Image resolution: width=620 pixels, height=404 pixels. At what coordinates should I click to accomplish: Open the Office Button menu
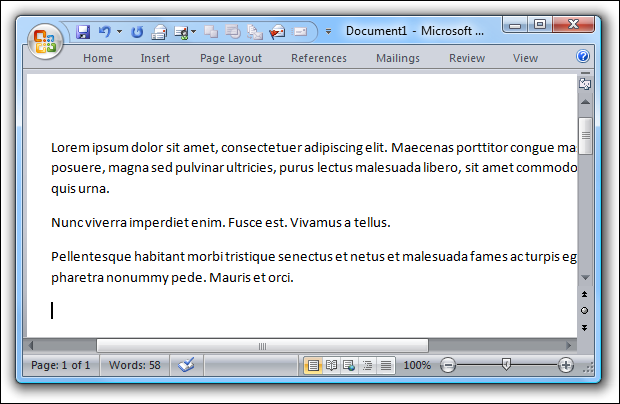click(44, 42)
